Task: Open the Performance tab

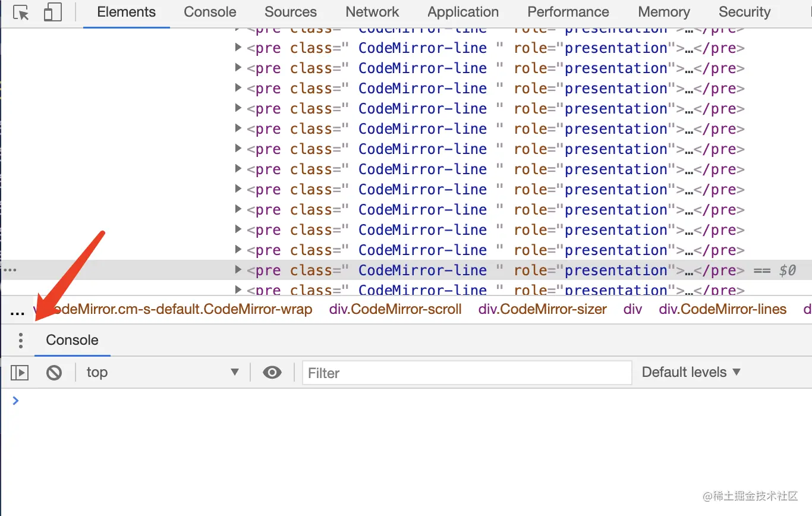Action: (568, 12)
